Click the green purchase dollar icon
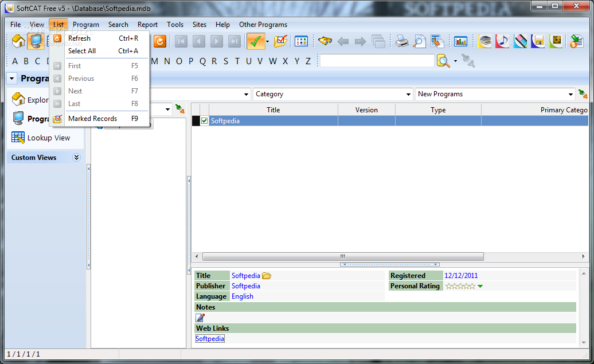The image size is (594, 364). pyautogui.click(x=576, y=41)
